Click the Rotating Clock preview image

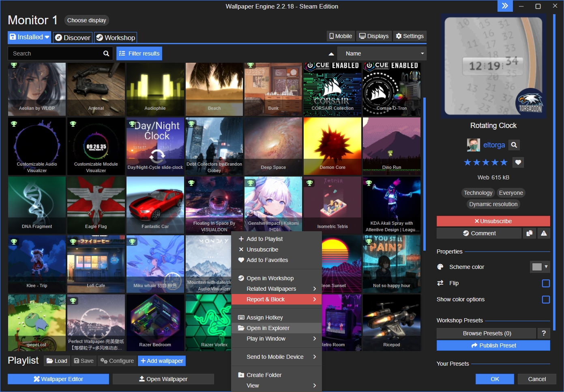coord(493,66)
